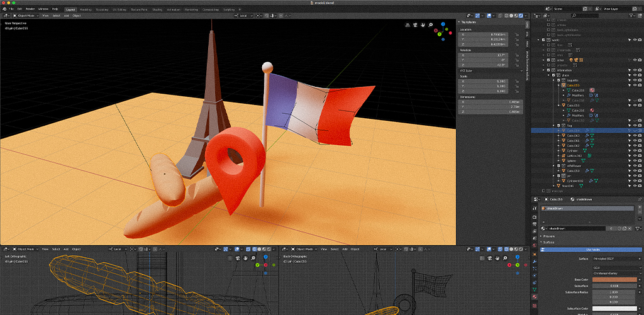Open the Add menu in viewport header
This screenshot has height=315, width=644.
click(65, 15)
